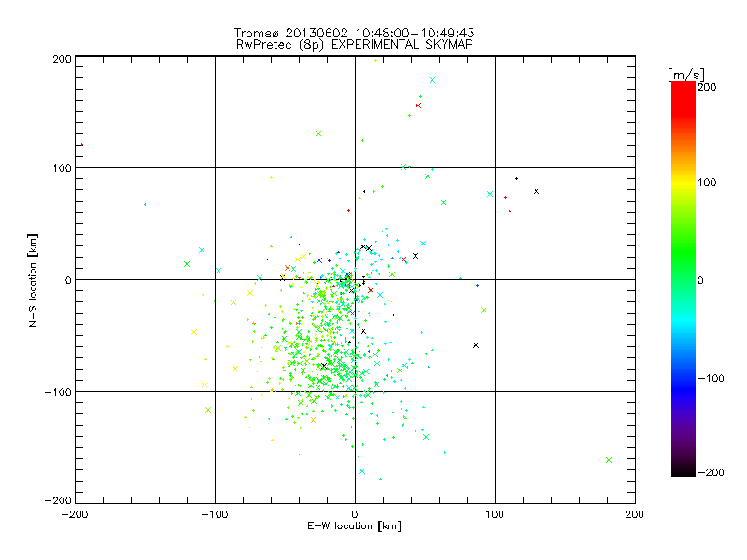Click the "[m/s]" unit label above the color bar
The image size is (747, 560).
pos(686,75)
